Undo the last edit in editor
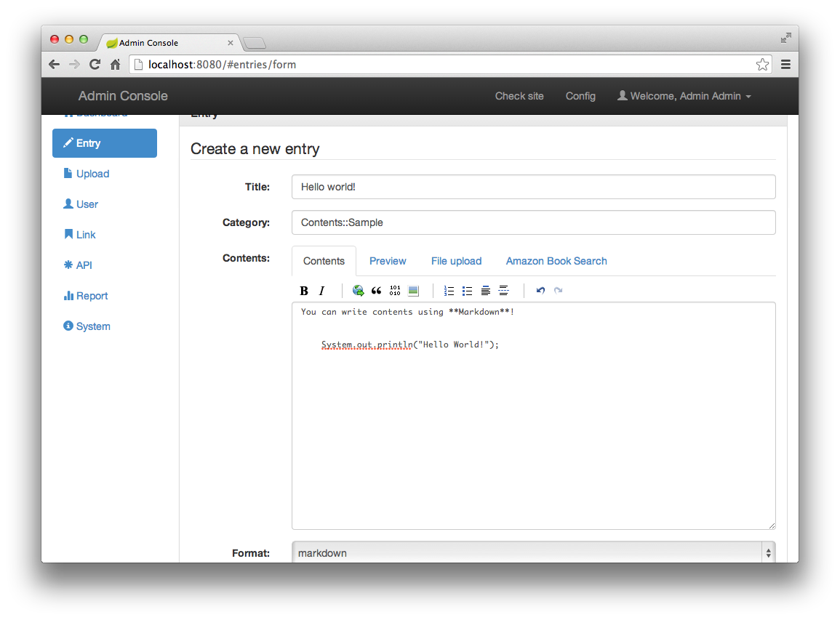 (540, 291)
